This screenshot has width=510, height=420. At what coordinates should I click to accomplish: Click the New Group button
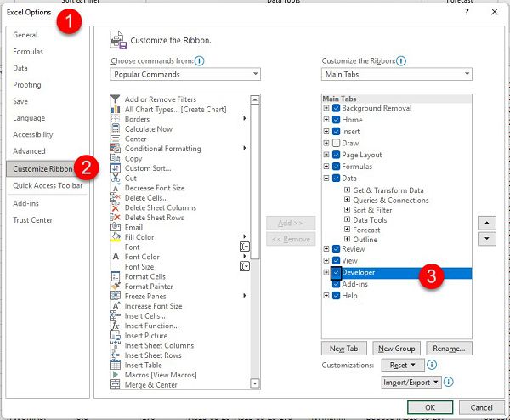click(x=396, y=349)
